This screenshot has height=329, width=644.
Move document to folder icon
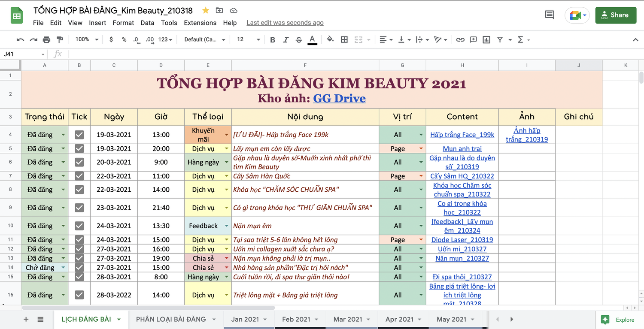pos(219,10)
